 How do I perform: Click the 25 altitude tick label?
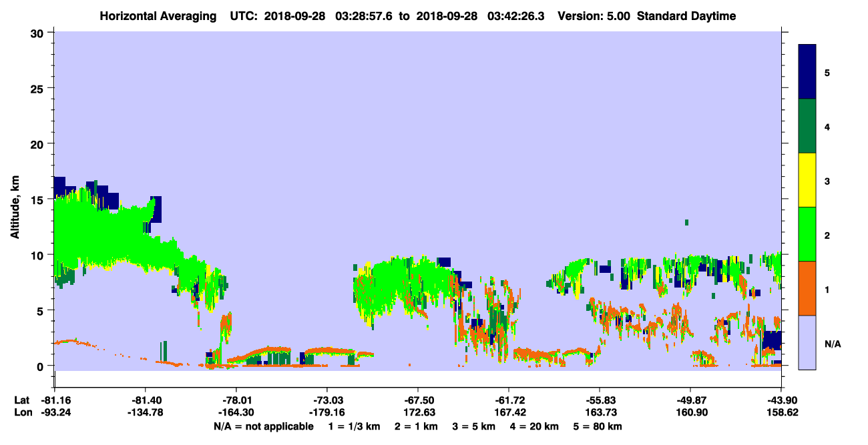(x=39, y=88)
